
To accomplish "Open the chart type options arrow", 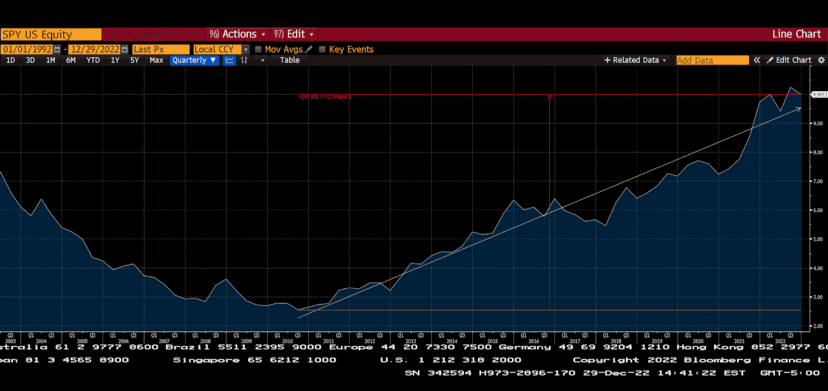I will click(262, 60).
